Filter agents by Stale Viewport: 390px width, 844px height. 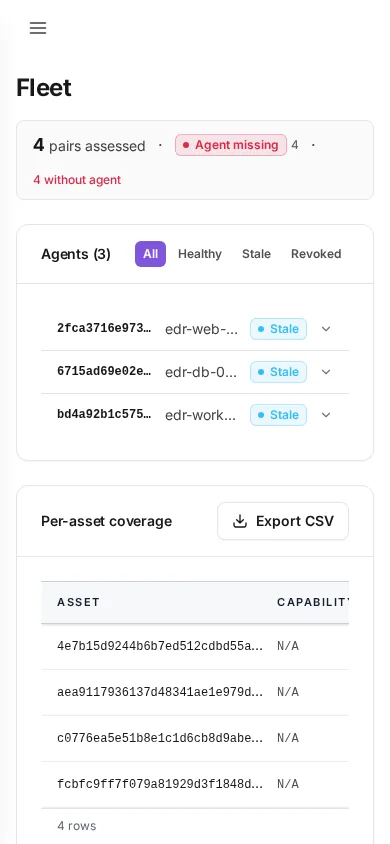[256, 254]
